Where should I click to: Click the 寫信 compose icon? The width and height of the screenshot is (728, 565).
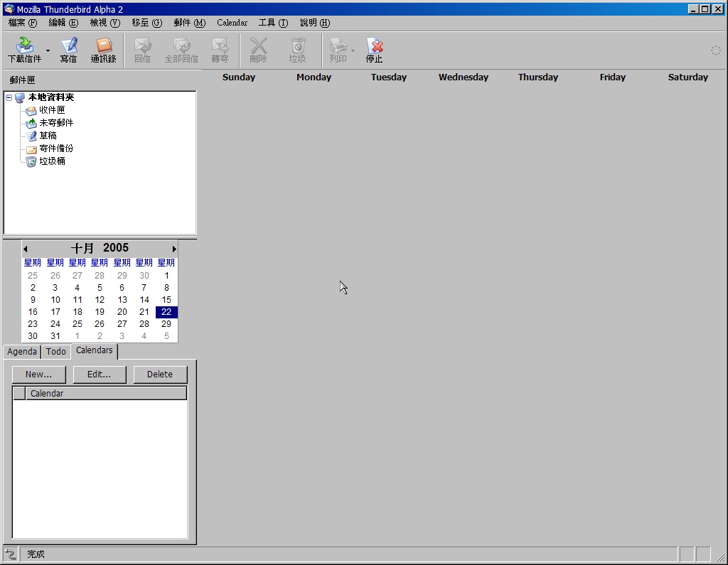(x=68, y=50)
